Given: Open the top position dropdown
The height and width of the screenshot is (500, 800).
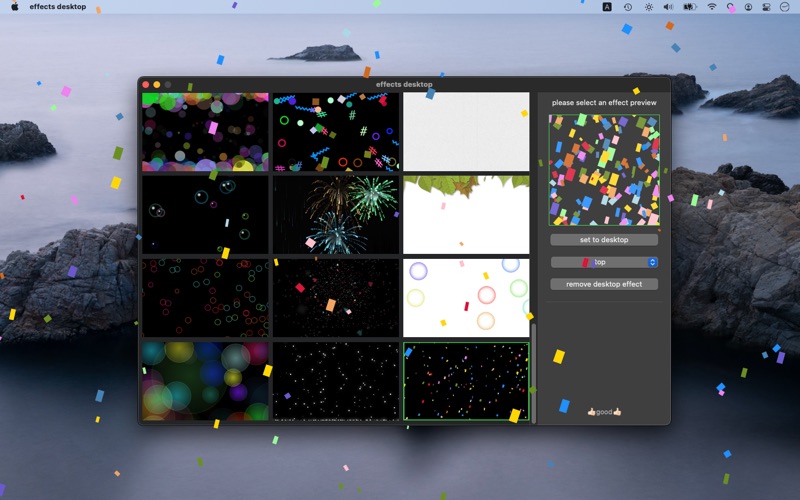Looking at the screenshot, I should (604, 262).
